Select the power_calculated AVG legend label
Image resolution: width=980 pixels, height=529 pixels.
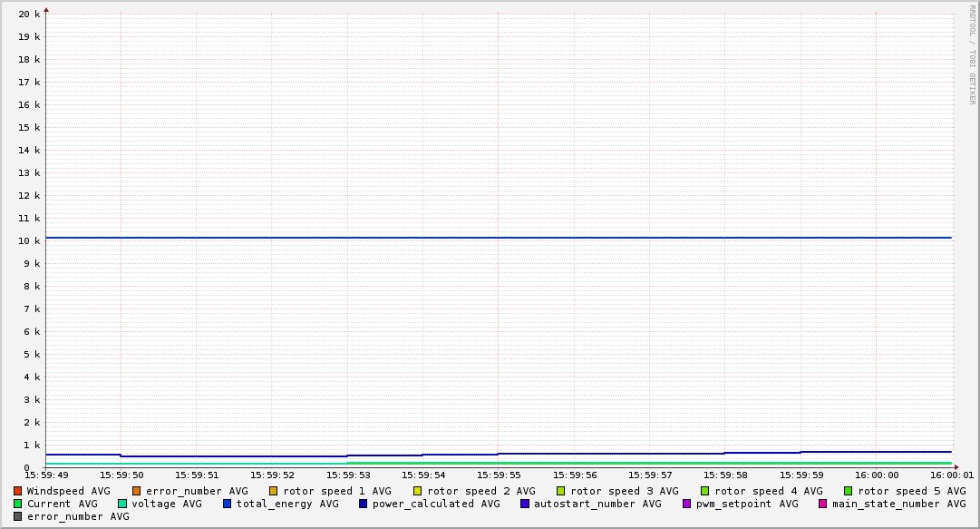coord(436,504)
